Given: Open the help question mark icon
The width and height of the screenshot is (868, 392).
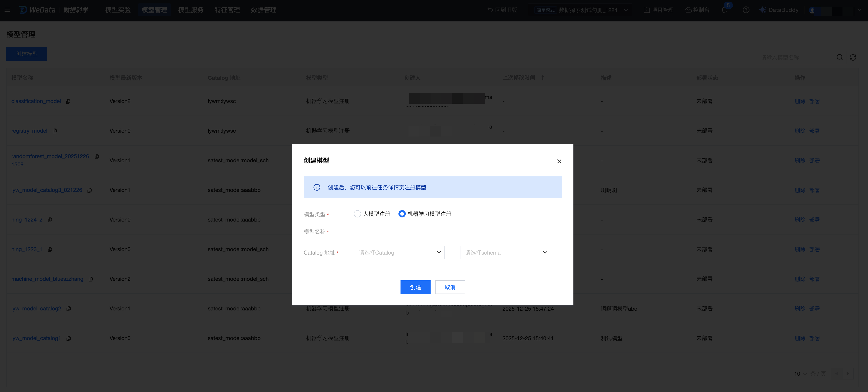Looking at the screenshot, I should coord(746,10).
